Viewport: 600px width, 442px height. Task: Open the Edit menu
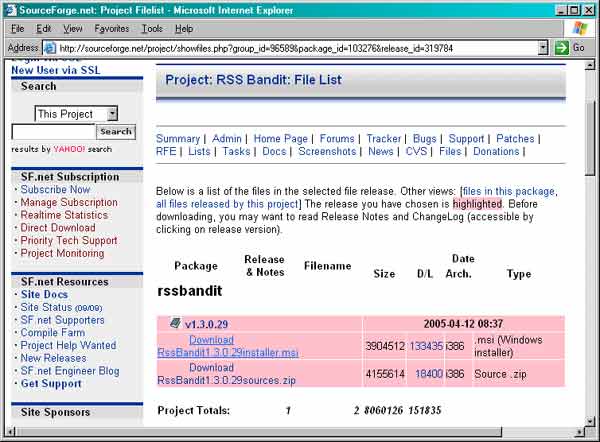(x=44, y=29)
